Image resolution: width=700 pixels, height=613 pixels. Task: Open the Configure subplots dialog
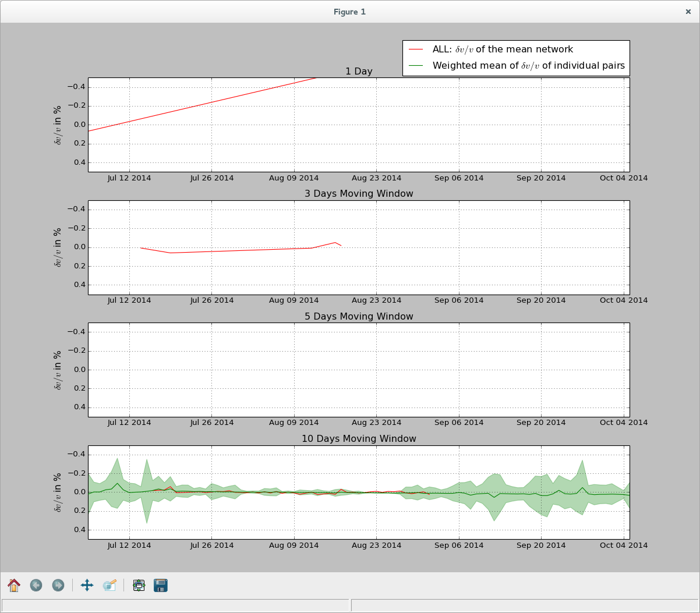(x=139, y=585)
